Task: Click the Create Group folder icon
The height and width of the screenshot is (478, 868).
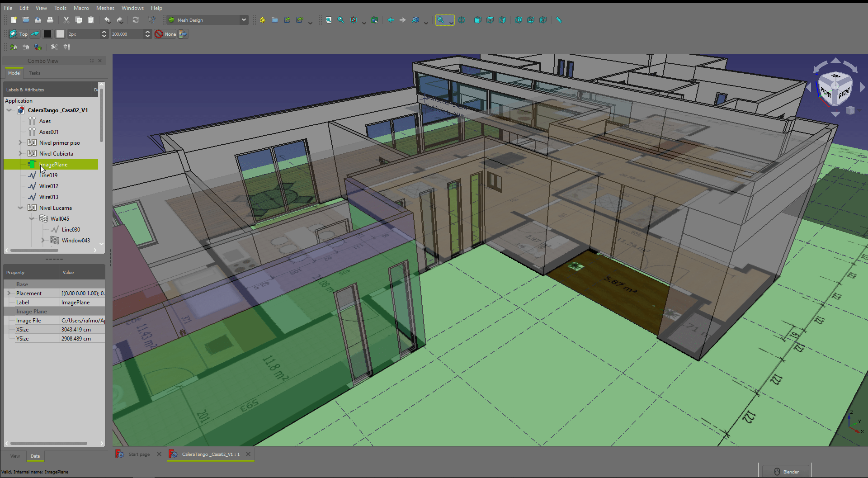Action: pyautogui.click(x=275, y=20)
